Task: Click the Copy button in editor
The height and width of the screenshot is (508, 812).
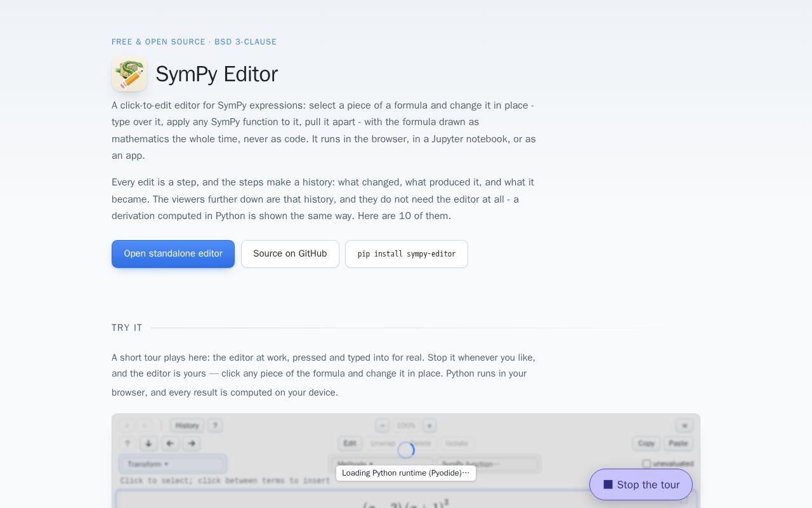Action: click(x=646, y=443)
